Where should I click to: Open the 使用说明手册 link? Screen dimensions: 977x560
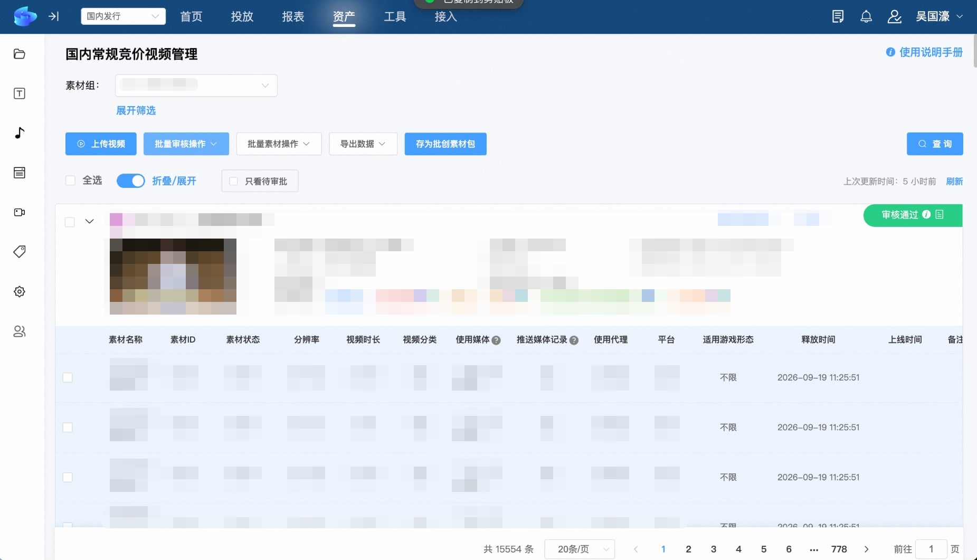click(931, 52)
